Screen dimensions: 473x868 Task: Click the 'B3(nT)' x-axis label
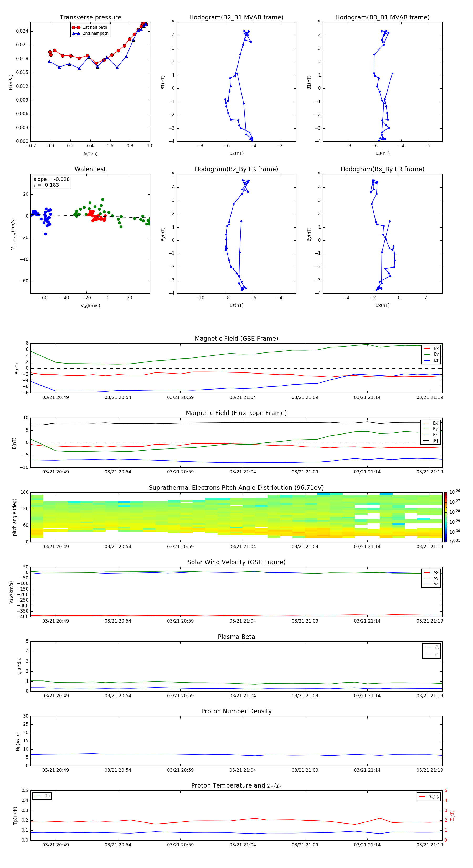[382, 153]
